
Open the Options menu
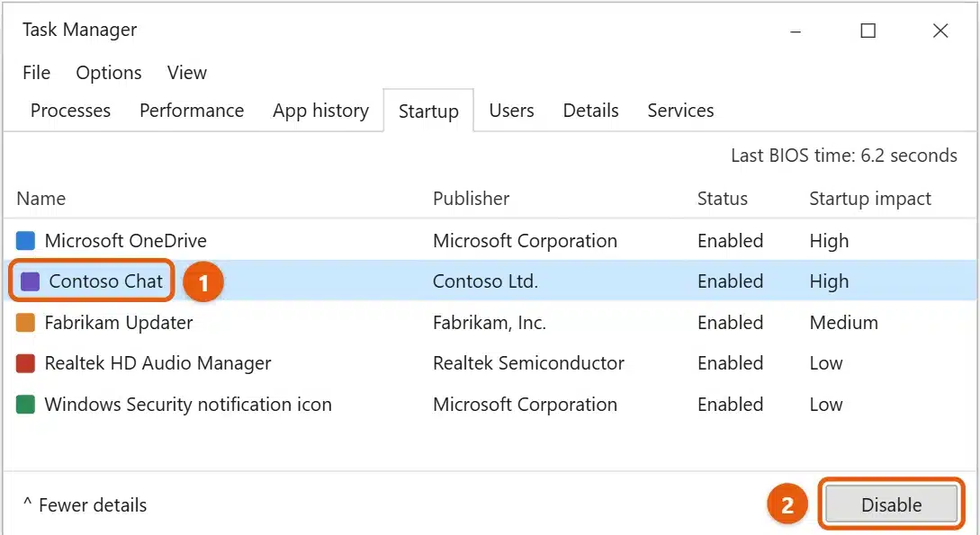(109, 73)
